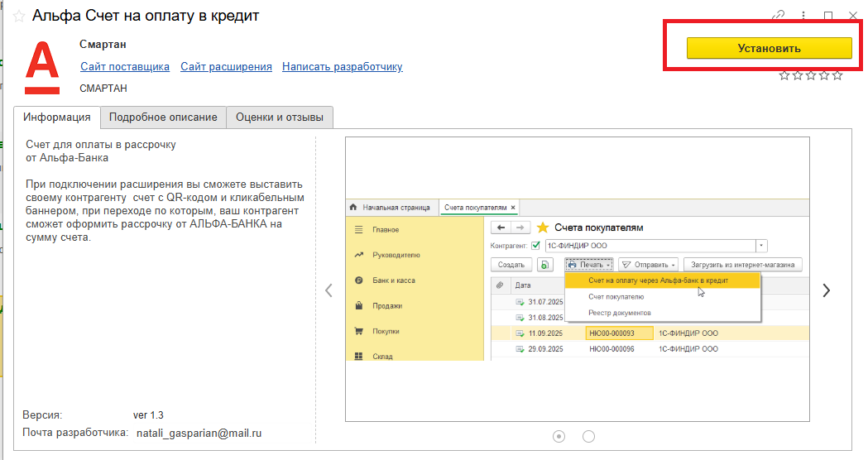Add the extension to favorites with the star

coord(19,16)
